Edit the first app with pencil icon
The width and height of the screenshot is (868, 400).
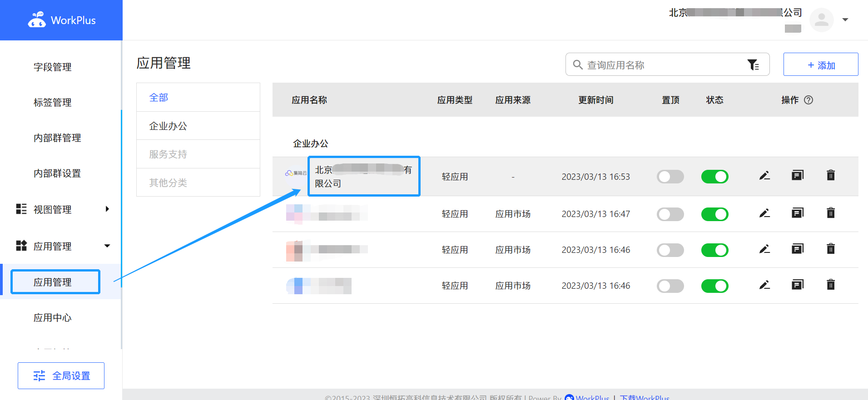[764, 176]
